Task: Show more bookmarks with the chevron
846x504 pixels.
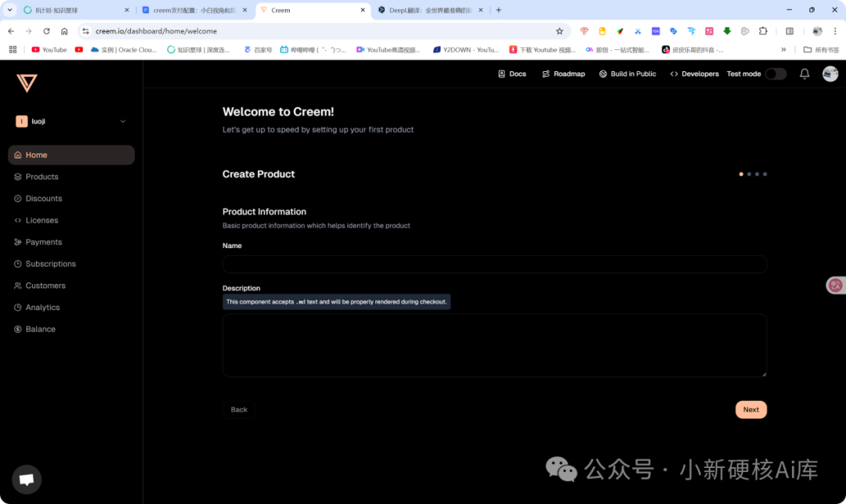Action: click(x=783, y=49)
